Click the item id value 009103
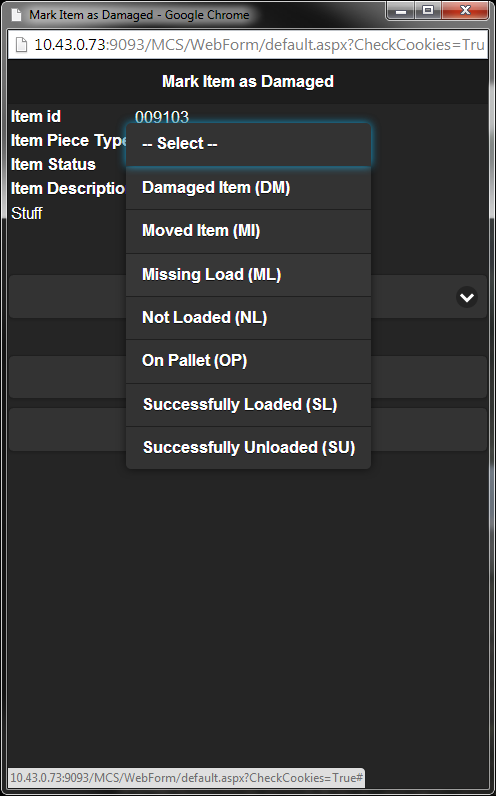The image size is (496, 796). 162,117
